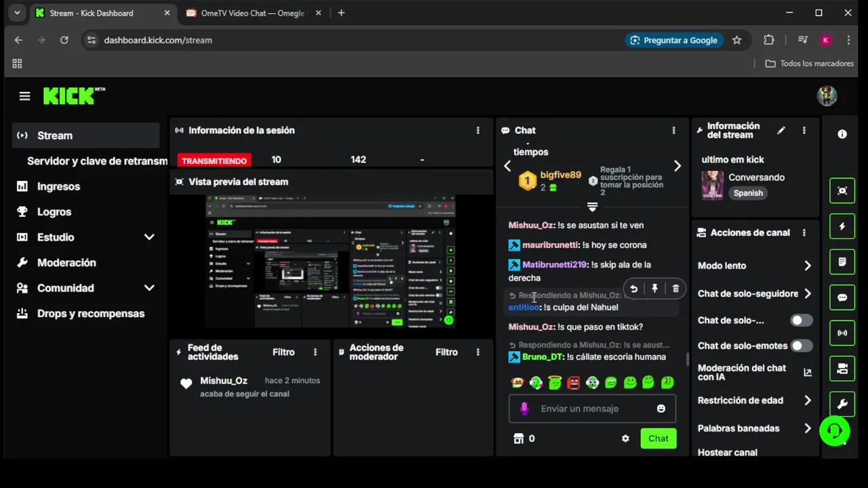Click the document widget icon in right rail
868x488 pixels.
point(842,262)
